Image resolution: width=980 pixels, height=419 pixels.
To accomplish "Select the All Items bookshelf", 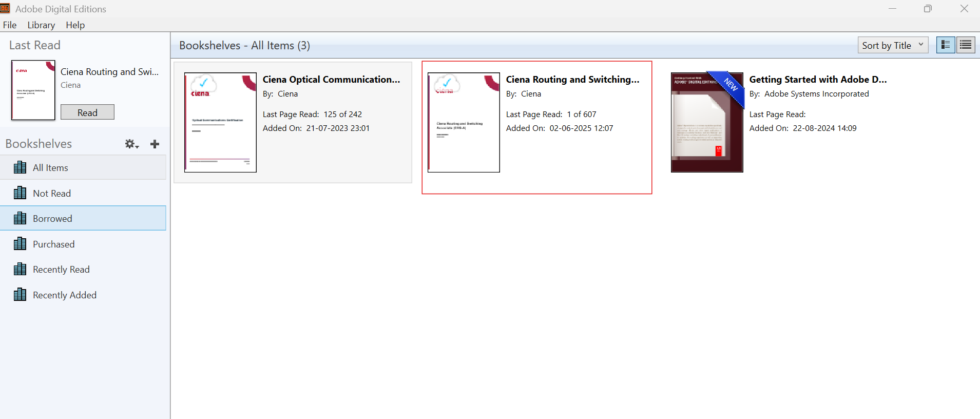I will point(83,167).
